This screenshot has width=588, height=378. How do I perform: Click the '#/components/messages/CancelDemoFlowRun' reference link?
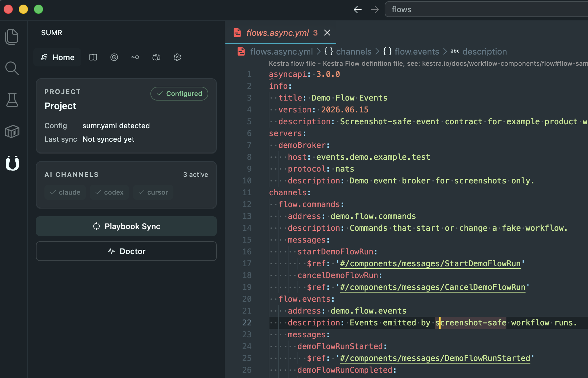pos(432,287)
